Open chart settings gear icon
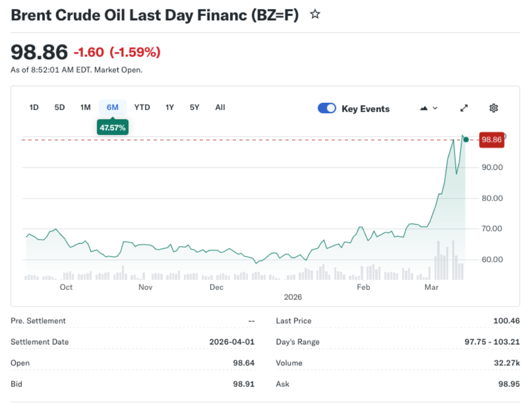This screenshot has height=413, width=532. click(x=494, y=108)
